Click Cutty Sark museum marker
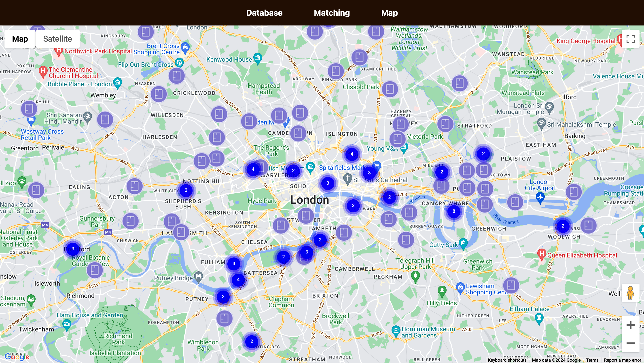The width and height of the screenshot is (644, 363). coord(463,244)
